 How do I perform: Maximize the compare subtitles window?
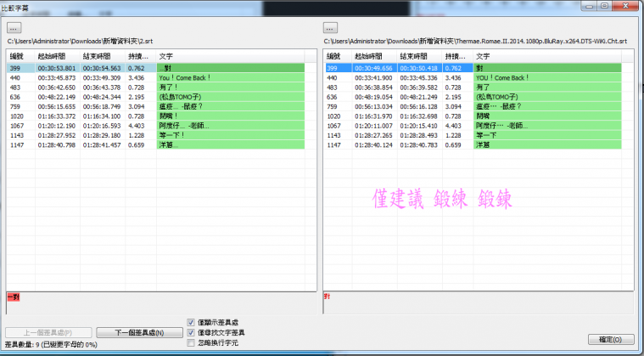pyautogui.click(x=605, y=6)
